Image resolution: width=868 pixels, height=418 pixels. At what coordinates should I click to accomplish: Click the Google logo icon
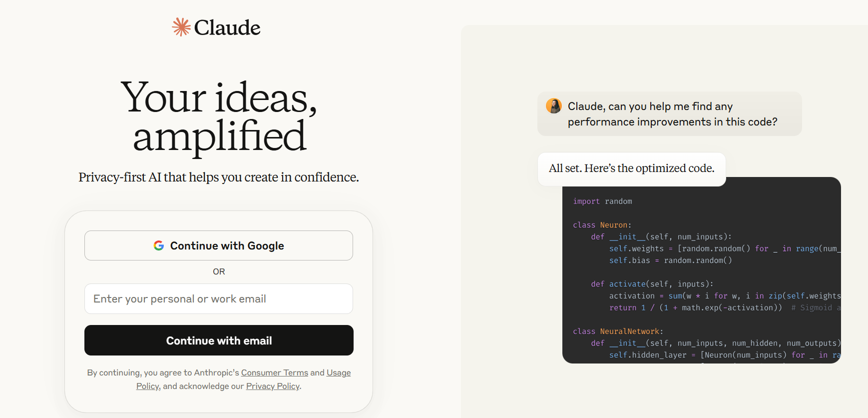click(x=159, y=245)
